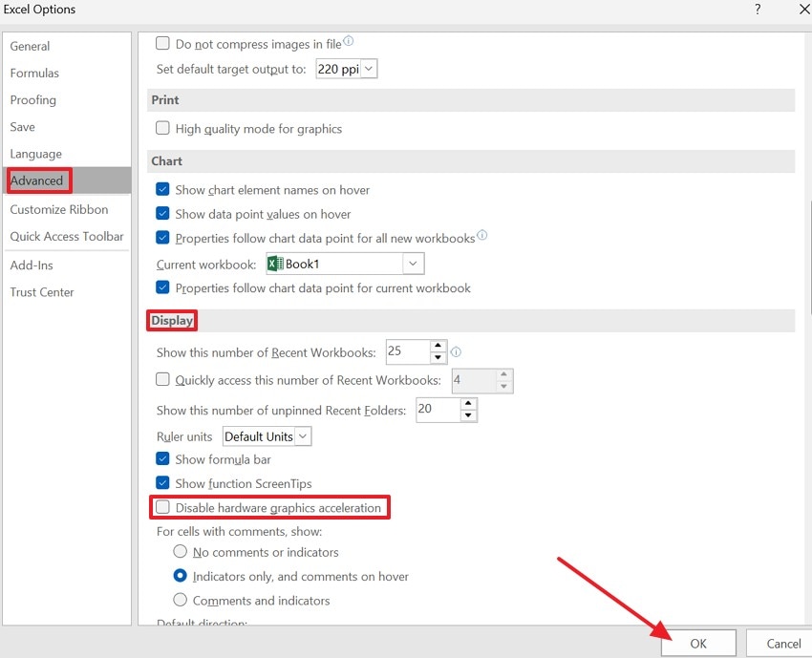The height and width of the screenshot is (658, 812).
Task: Uncheck Show formula bar
Action: tap(162, 459)
